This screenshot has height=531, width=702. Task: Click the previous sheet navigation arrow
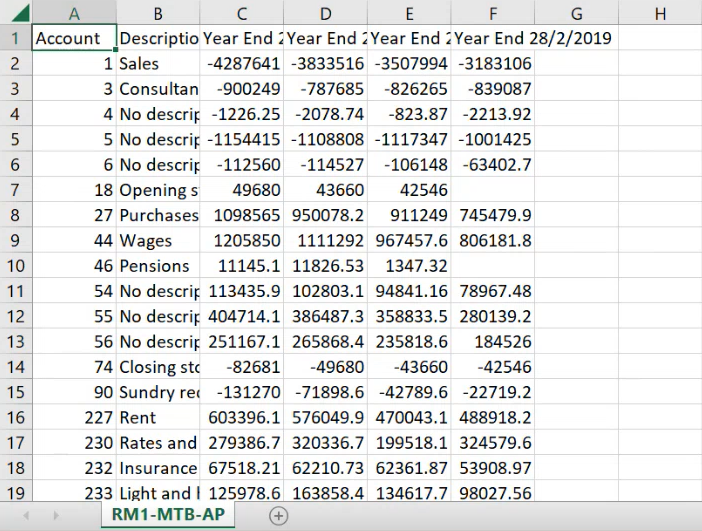[27, 515]
